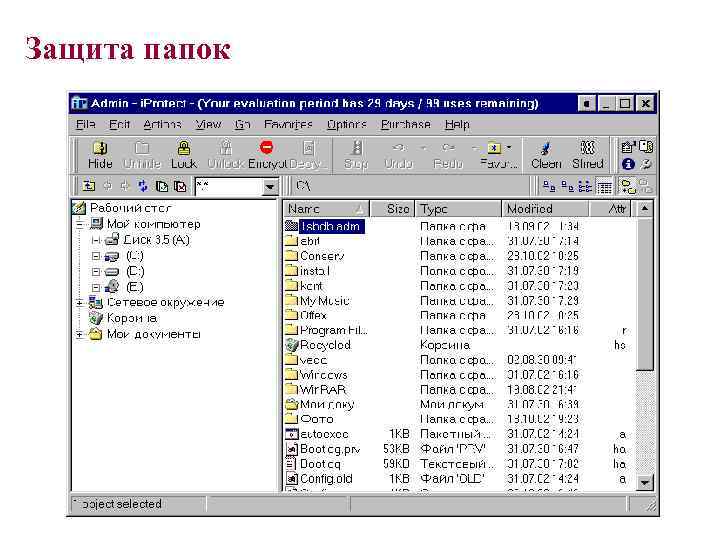Expand the (D:) drive node
The height and width of the screenshot is (540, 720).
tap(96, 272)
